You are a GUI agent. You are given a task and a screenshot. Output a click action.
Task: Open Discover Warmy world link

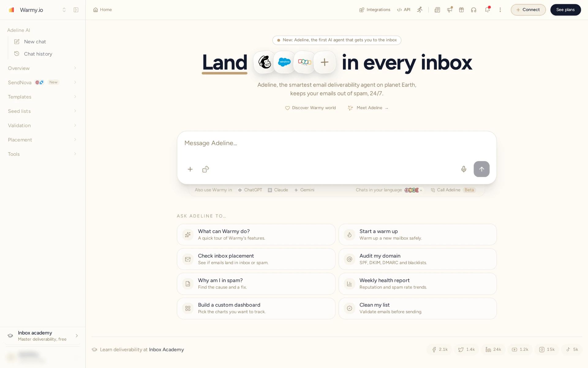tap(310, 108)
